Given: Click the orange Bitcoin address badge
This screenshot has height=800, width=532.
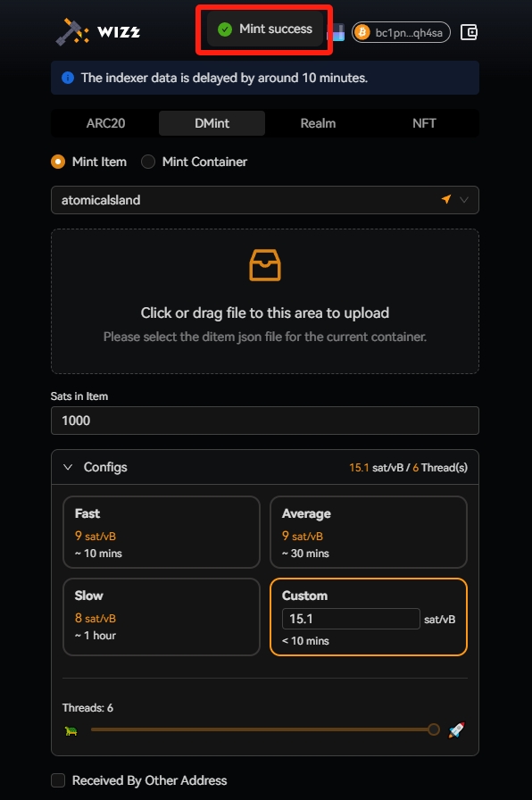Looking at the screenshot, I should click(x=401, y=33).
